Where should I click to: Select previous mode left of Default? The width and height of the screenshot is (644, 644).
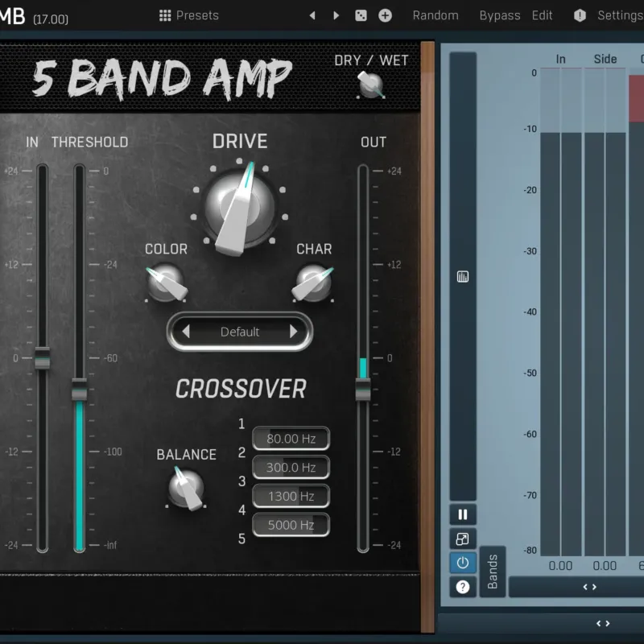[x=186, y=331]
